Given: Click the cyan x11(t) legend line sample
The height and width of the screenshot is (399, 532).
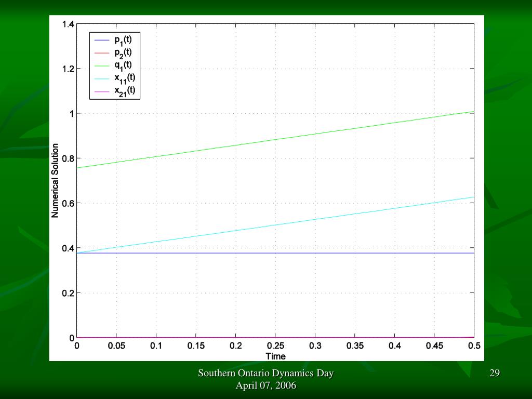Looking at the screenshot, I should (102, 79).
